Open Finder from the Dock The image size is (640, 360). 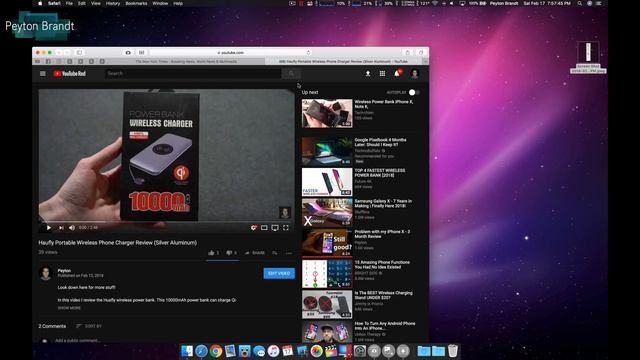187,351
